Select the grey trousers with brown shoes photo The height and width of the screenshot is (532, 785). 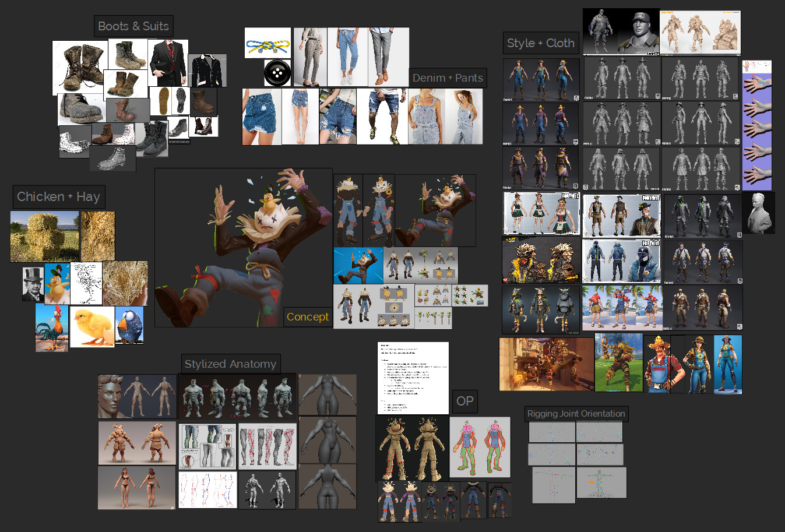point(388,57)
